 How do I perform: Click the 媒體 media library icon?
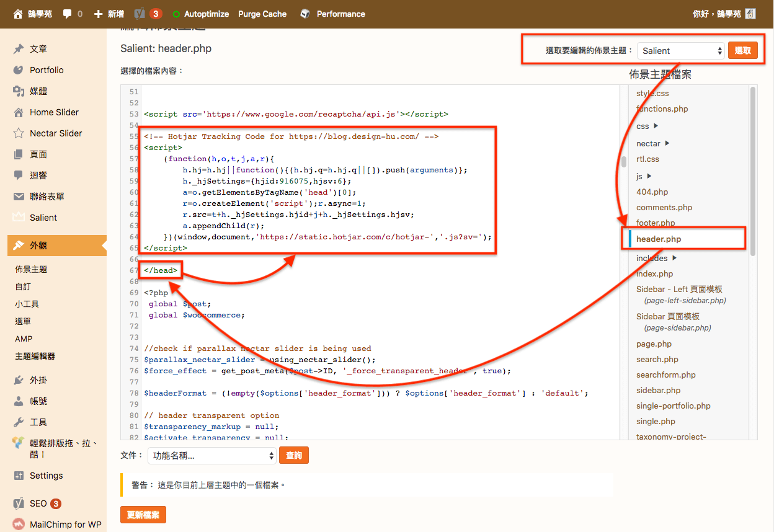click(x=19, y=91)
